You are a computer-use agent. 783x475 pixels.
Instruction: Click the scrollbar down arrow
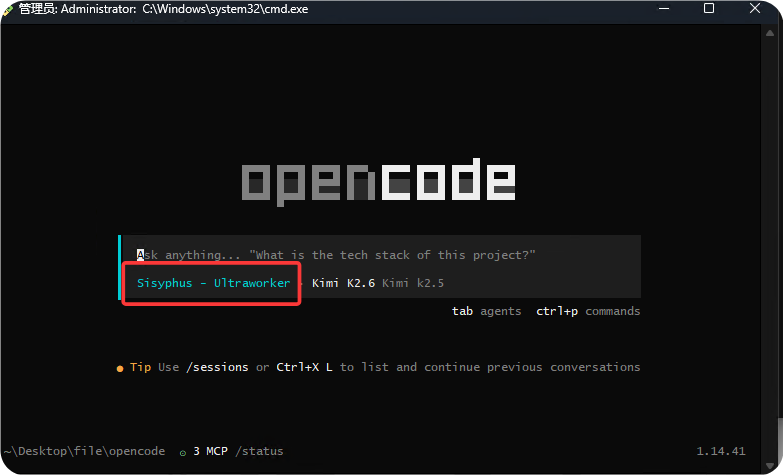[x=770, y=466]
